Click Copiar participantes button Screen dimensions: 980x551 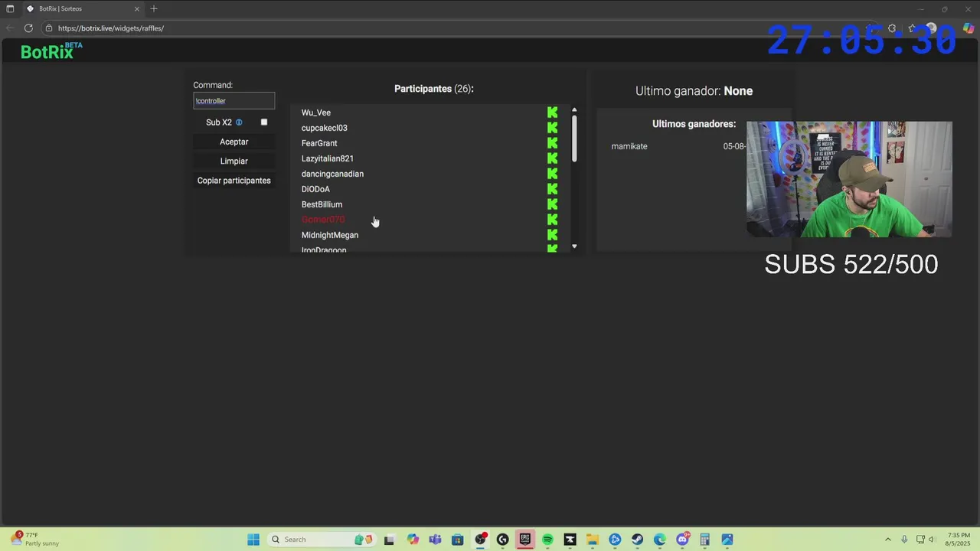click(x=234, y=181)
